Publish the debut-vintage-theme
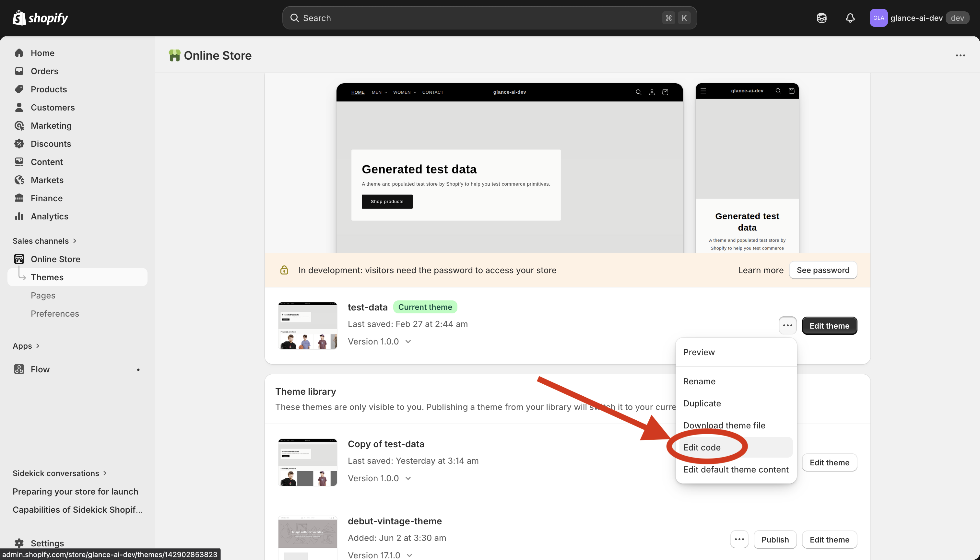The image size is (980, 560). 775,539
